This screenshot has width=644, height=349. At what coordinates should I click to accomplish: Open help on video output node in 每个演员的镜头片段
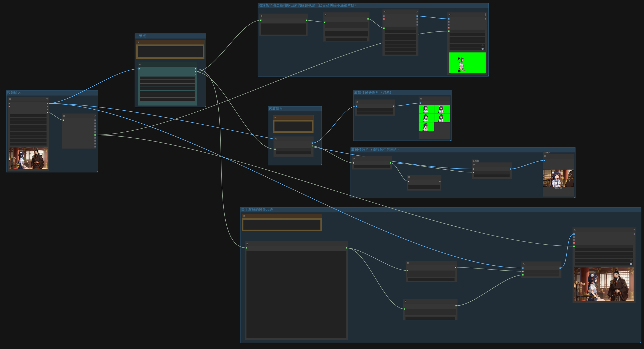pyautogui.click(x=634, y=230)
